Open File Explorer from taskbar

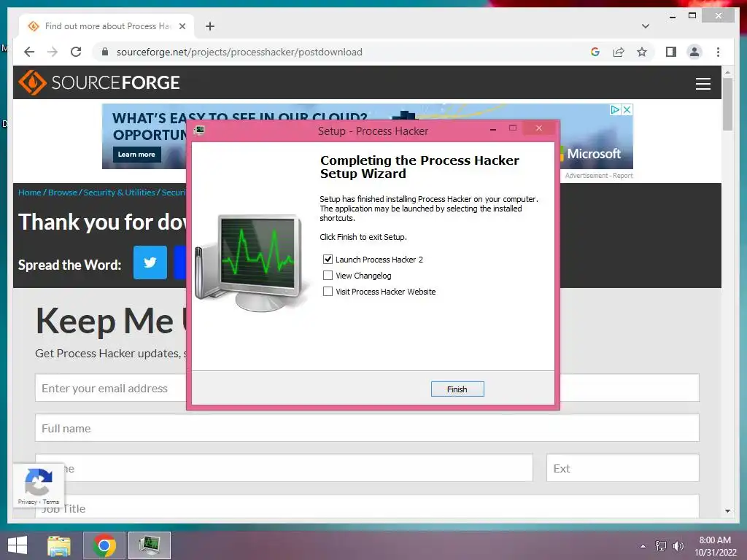[59, 545]
